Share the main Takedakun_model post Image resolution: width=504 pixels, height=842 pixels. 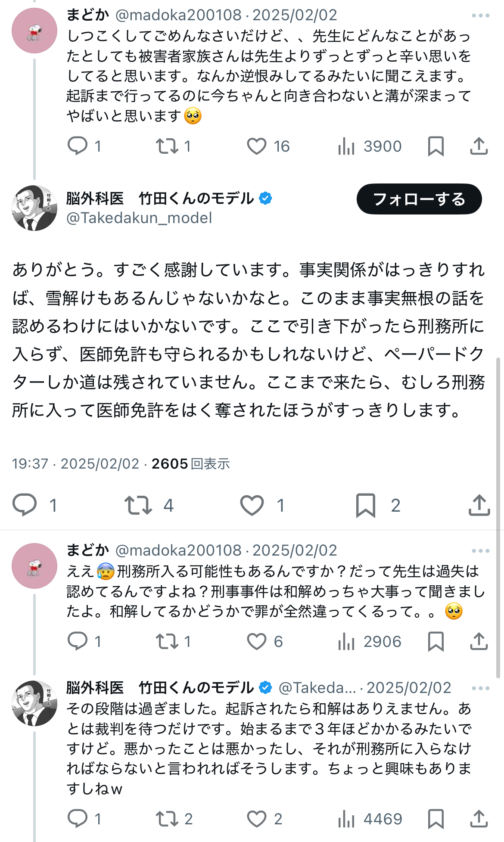479,505
